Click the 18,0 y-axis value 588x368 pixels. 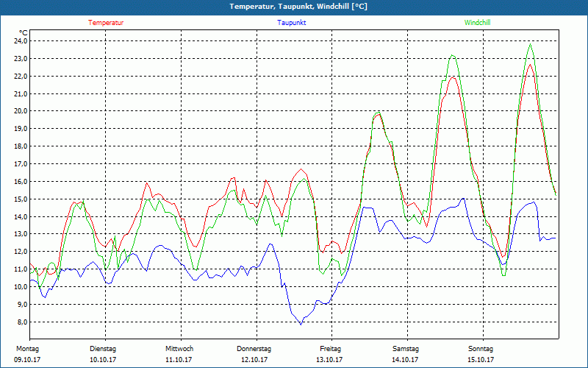[x=21, y=146]
